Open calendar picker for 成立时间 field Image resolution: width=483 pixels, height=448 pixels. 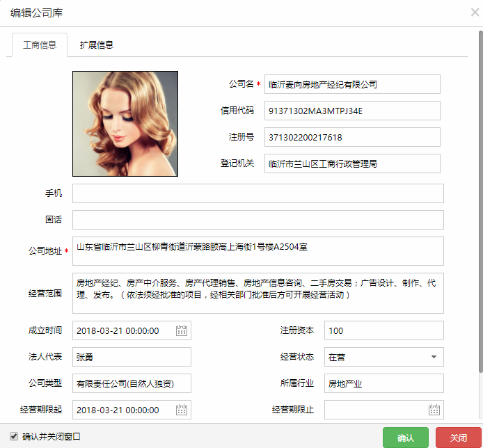[x=182, y=330]
